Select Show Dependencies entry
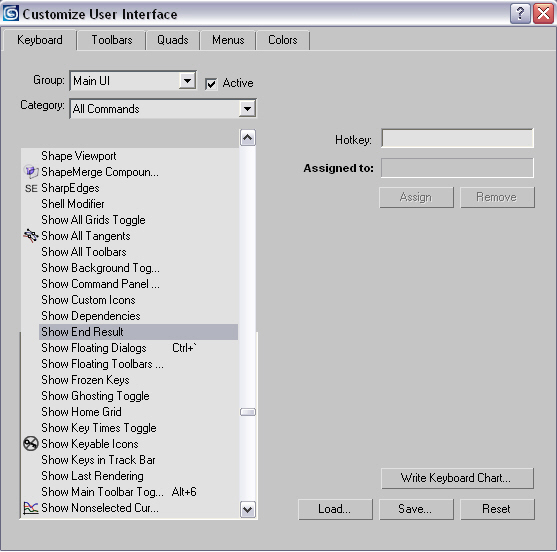Viewport: 557px width, 552px height. click(91, 316)
